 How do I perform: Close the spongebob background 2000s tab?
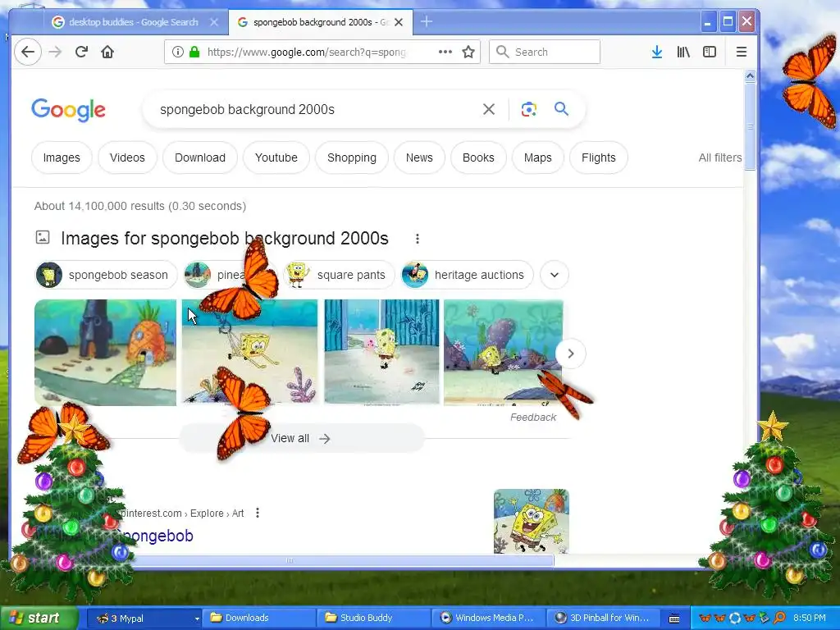click(399, 22)
